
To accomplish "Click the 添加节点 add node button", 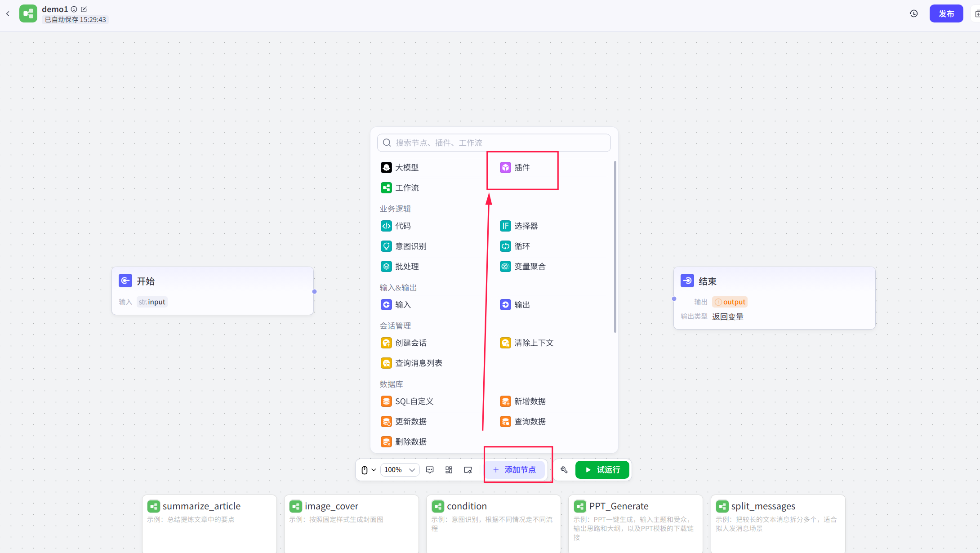I will pyautogui.click(x=514, y=470).
